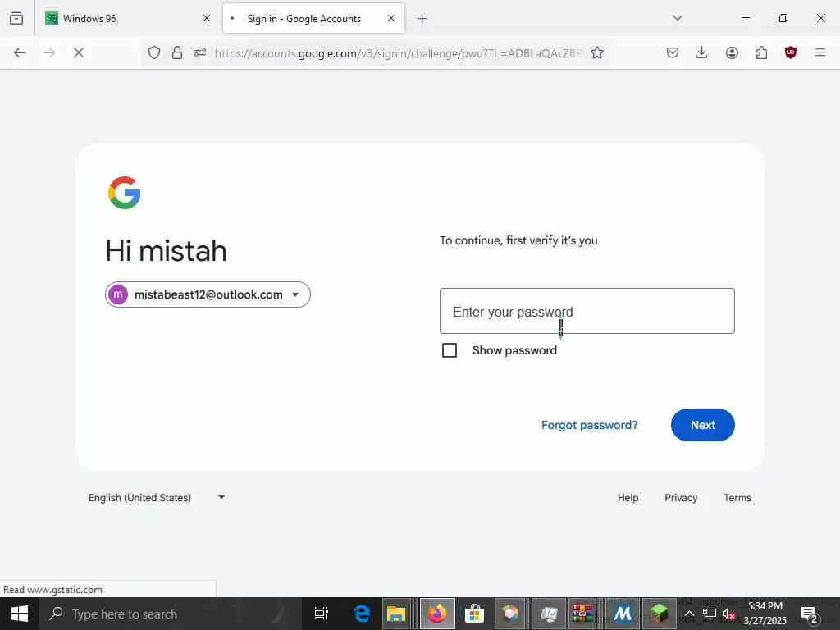The image size is (840, 630).
Task: Open the blue M app on the taskbar
Action: [x=622, y=614]
